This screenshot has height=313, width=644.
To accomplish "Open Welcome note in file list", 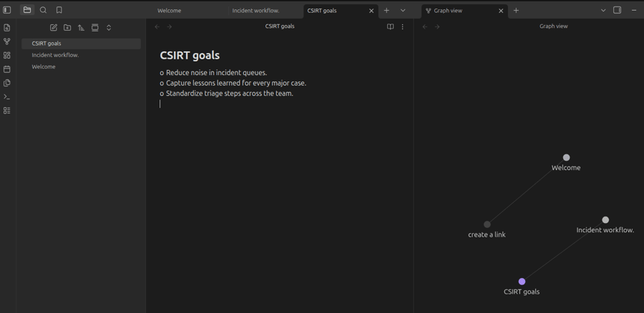I will pos(81,66).
